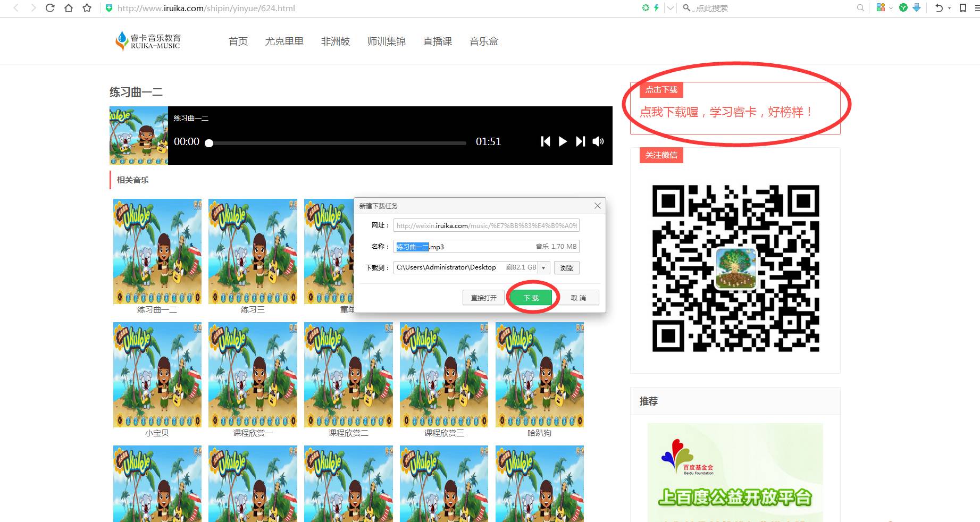Mute the player volume
Image resolution: width=980 pixels, height=522 pixels.
click(x=598, y=141)
